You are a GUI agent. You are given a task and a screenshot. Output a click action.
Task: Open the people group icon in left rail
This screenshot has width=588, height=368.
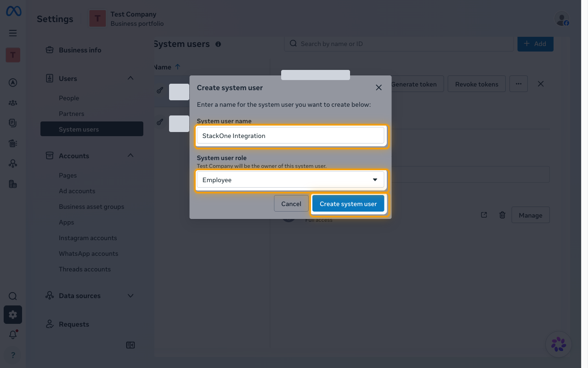13,103
